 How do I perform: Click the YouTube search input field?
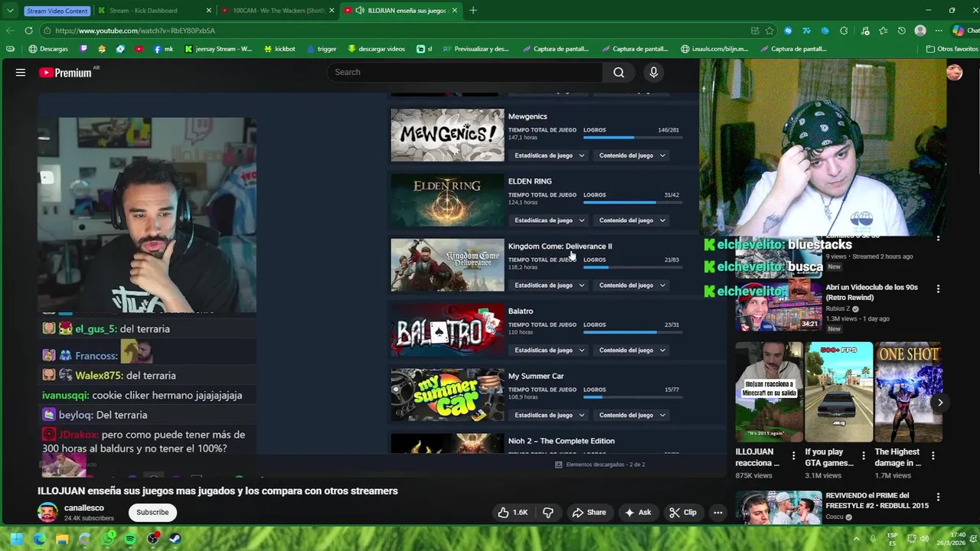465,73
